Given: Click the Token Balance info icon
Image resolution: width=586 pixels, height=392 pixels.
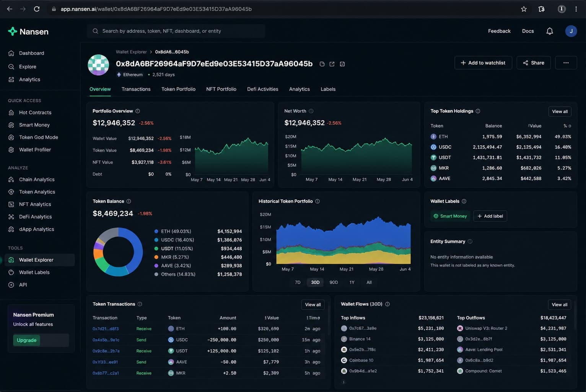Looking at the screenshot, I should pos(129,201).
